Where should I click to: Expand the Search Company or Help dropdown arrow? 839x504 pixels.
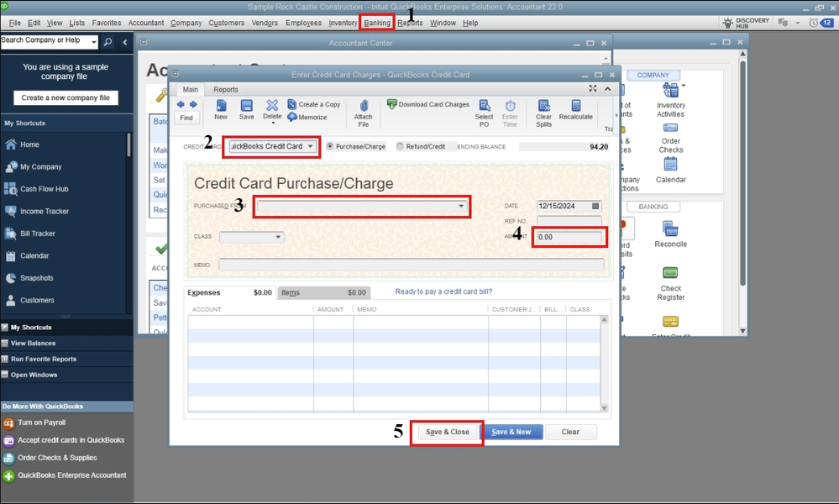click(x=93, y=42)
